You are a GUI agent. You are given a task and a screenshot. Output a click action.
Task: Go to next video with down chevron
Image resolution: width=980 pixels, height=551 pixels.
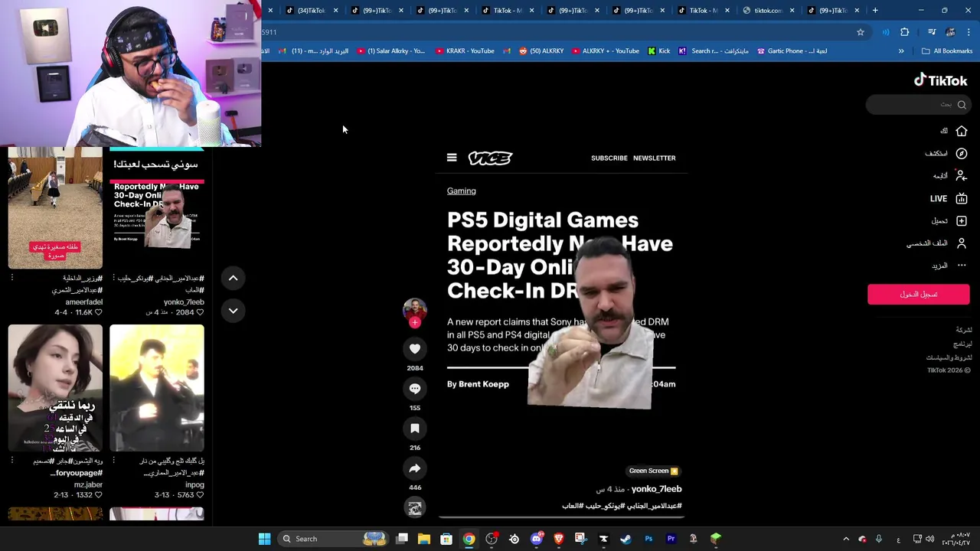point(233,311)
